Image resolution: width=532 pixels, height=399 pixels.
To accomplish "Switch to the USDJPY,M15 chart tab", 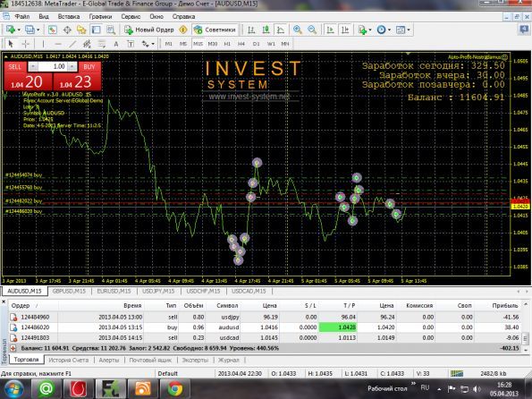I will pos(158,291).
